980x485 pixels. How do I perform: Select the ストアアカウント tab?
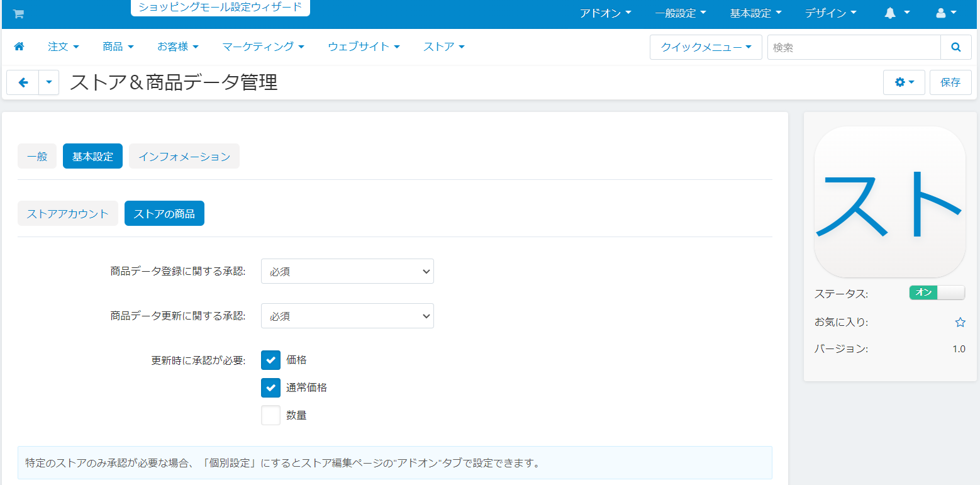click(68, 214)
